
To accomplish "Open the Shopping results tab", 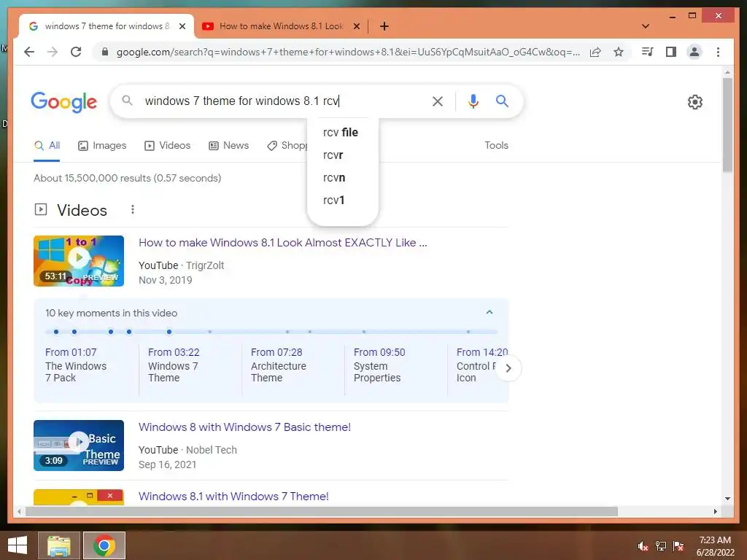I will point(287,146).
